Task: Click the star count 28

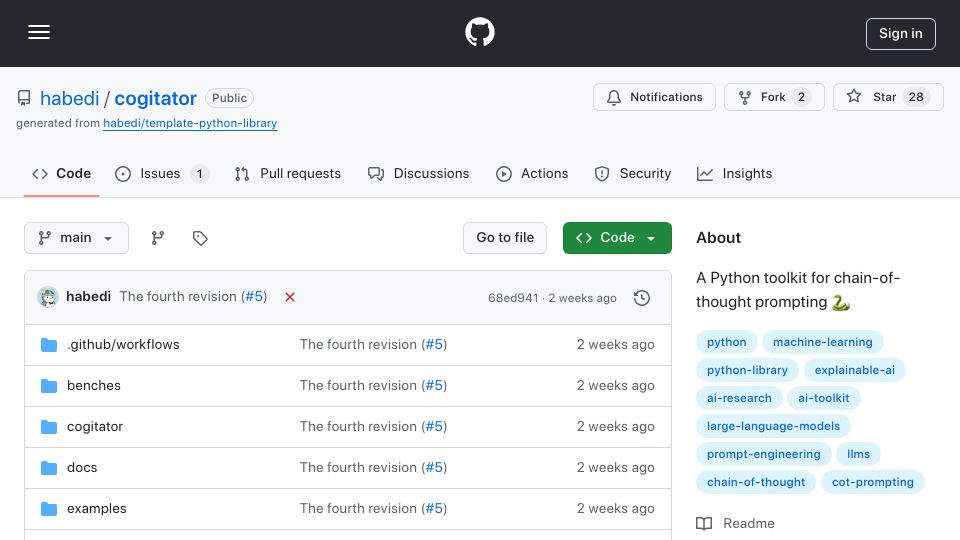Action: (x=915, y=97)
